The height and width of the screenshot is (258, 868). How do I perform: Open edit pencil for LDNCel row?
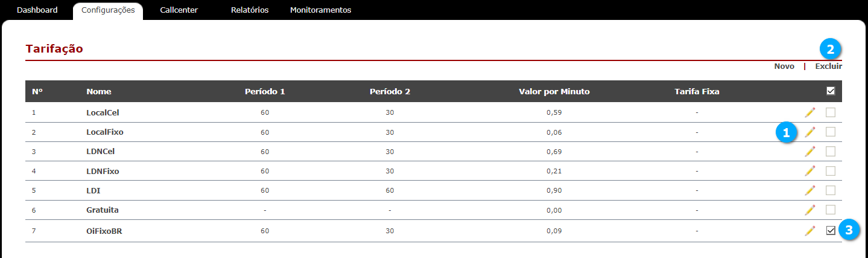point(810,151)
